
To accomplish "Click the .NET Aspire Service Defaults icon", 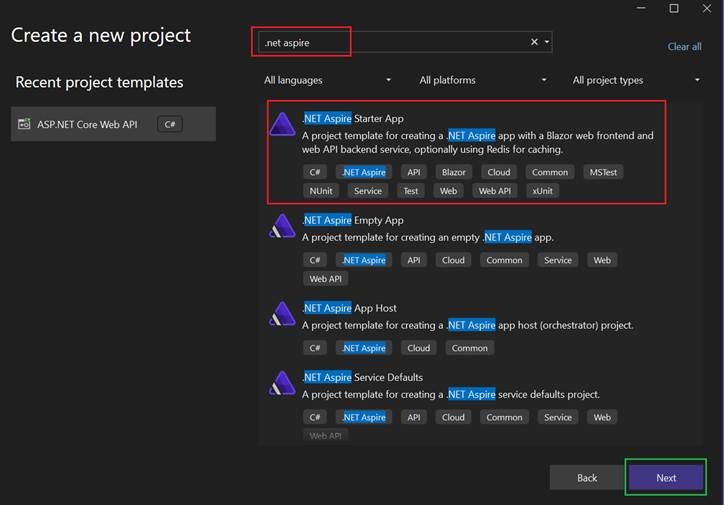I will [282, 383].
